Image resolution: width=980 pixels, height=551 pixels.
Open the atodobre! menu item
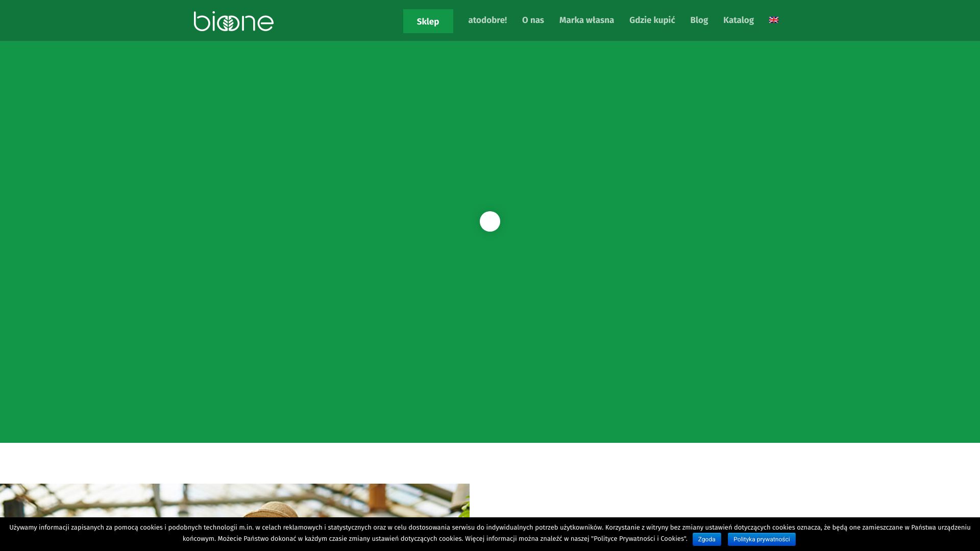coord(487,20)
